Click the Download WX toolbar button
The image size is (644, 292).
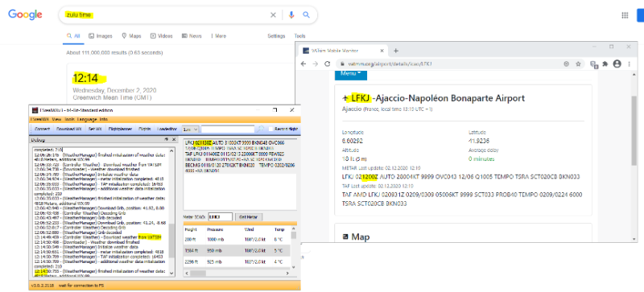pyautogui.click(x=68, y=129)
